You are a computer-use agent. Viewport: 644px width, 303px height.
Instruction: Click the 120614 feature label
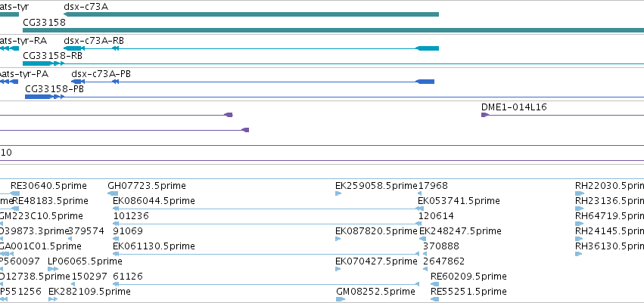436,215
